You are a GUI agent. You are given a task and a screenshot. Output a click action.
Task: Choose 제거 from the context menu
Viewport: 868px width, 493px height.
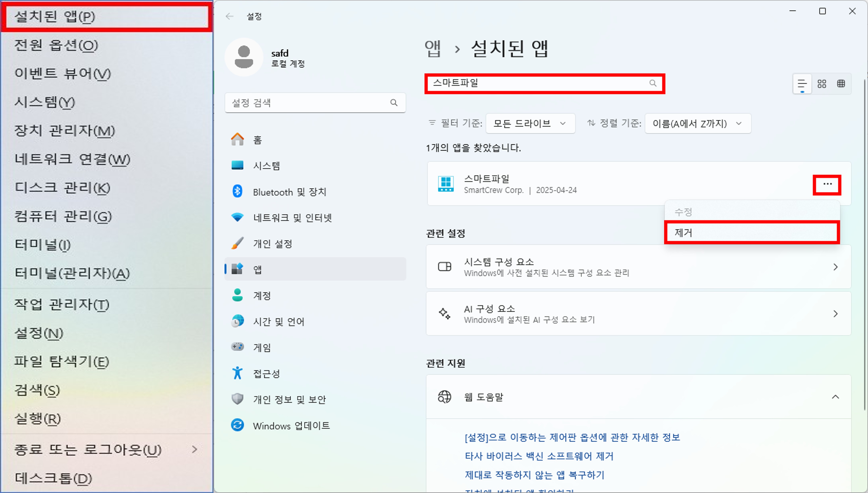(x=751, y=233)
